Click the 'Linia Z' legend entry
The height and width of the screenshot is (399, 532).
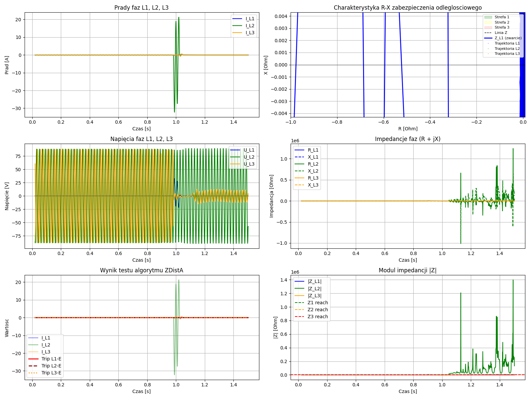coord(501,33)
